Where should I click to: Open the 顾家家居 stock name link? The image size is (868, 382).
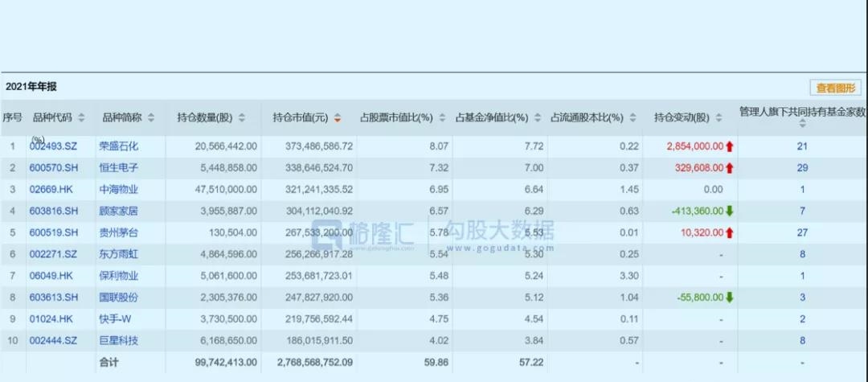[118, 211]
